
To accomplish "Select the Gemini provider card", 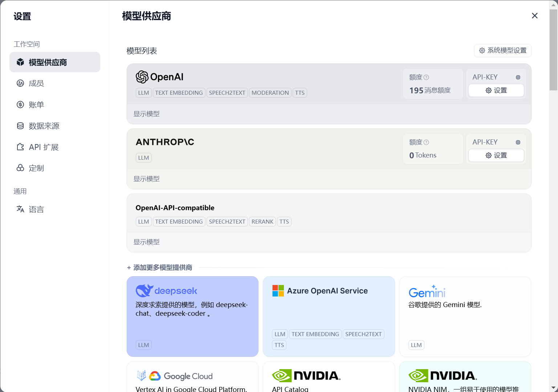I will (x=465, y=317).
